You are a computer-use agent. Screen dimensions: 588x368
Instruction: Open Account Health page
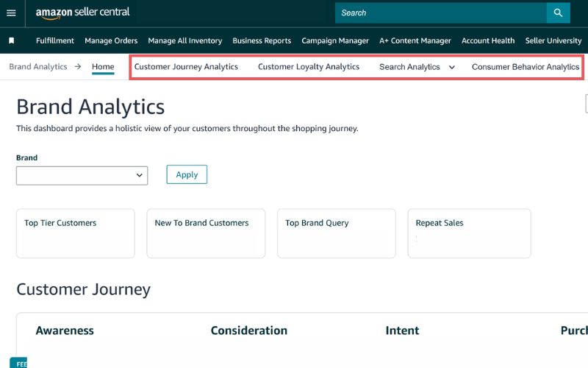488,40
